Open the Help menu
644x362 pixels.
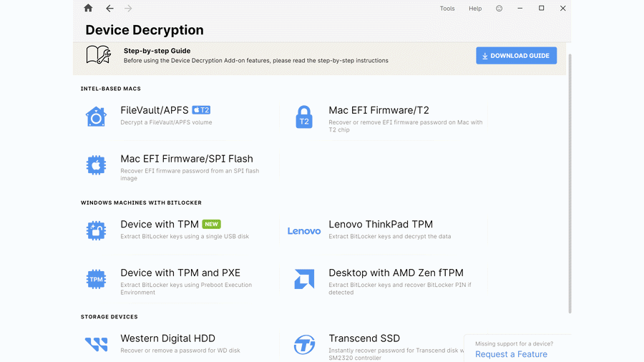point(475,9)
